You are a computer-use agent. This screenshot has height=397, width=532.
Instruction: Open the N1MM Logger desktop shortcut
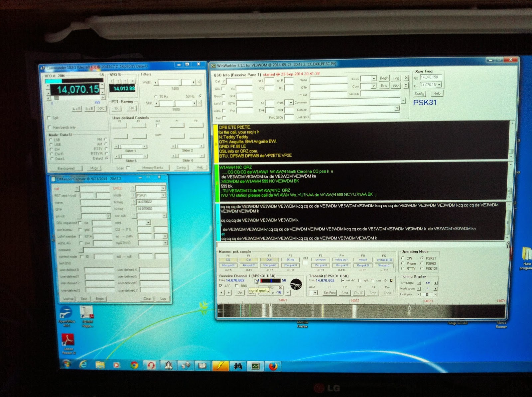(87, 317)
